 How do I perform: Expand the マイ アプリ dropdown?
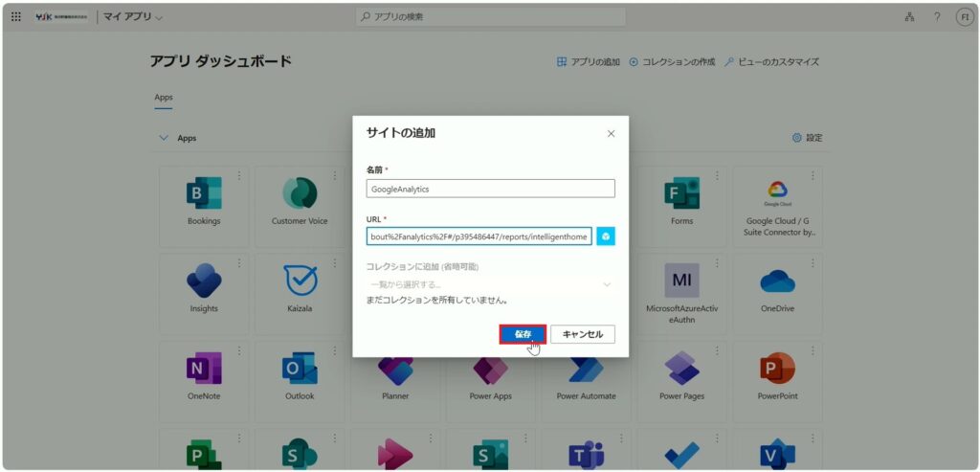(x=133, y=17)
